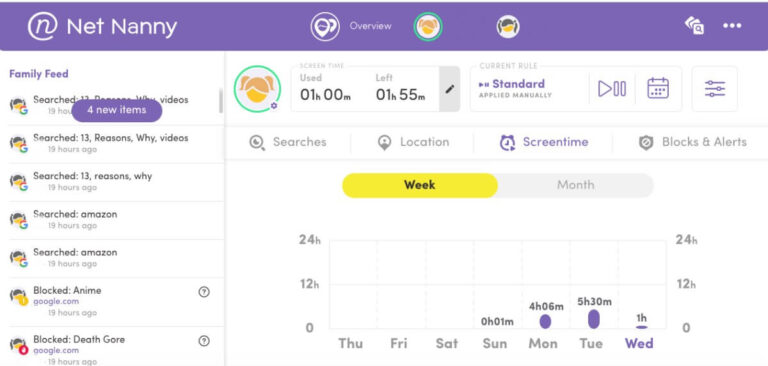Click the Tuesday 5h30m screentime bar
Image resolution: width=768 pixels, height=366 pixels.
(594, 319)
